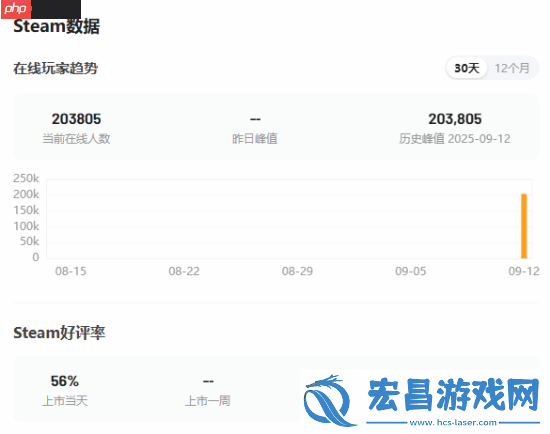Click the 203805 current online count
Image resolution: width=550 pixels, height=434 pixels.
[76, 119]
